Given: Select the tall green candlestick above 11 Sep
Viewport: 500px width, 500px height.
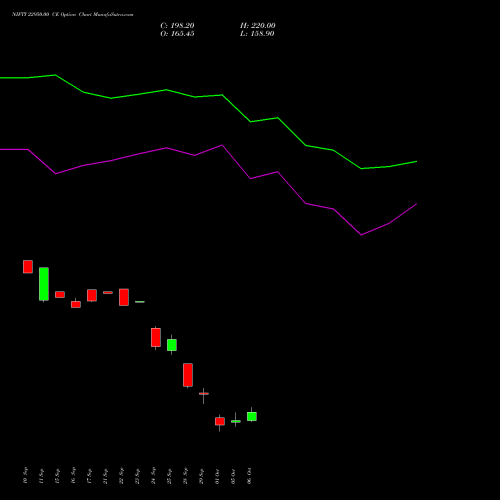Looking at the screenshot, I should pos(44,284).
